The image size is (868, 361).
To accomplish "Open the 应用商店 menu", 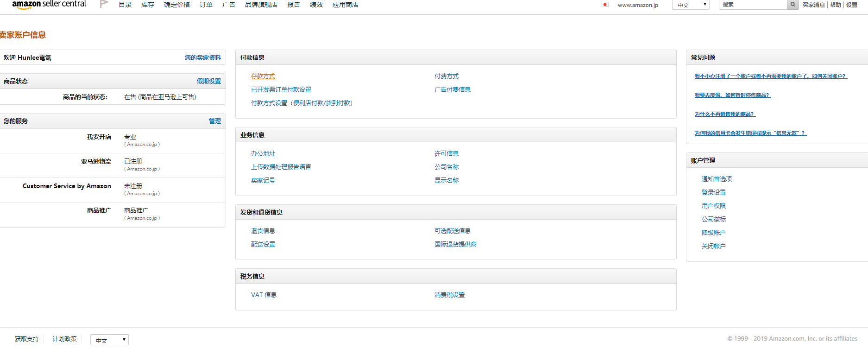I will (346, 5).
